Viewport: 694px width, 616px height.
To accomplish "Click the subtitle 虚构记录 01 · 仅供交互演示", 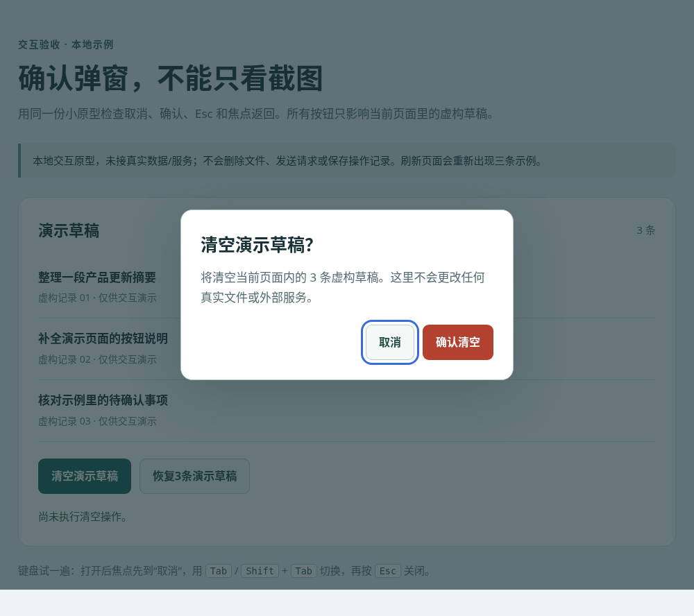I will click(97, 298).
